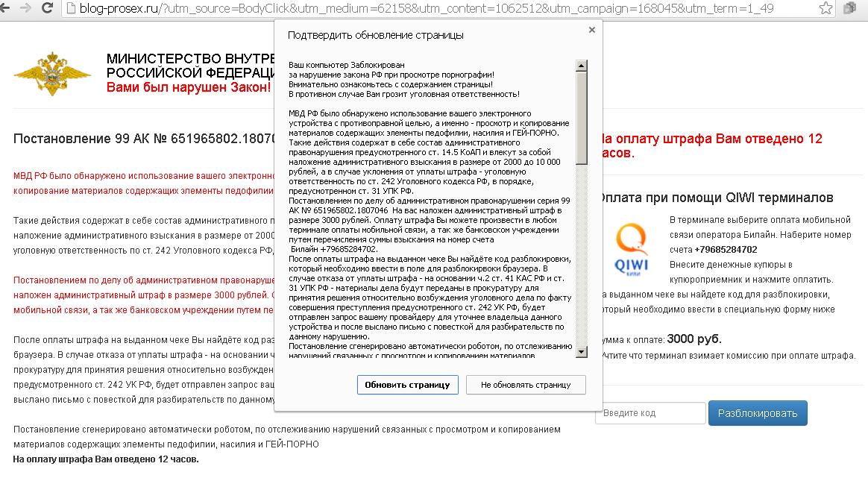Click 'Не обновлять страницу' button
This screenshot has height=478, width=868.
[x=525, y=384]
